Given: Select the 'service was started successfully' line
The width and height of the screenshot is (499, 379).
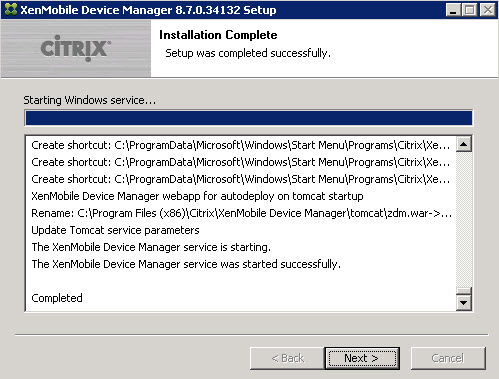Looking at the screenshot, I should pyautogui.click(x=186, y=264).
